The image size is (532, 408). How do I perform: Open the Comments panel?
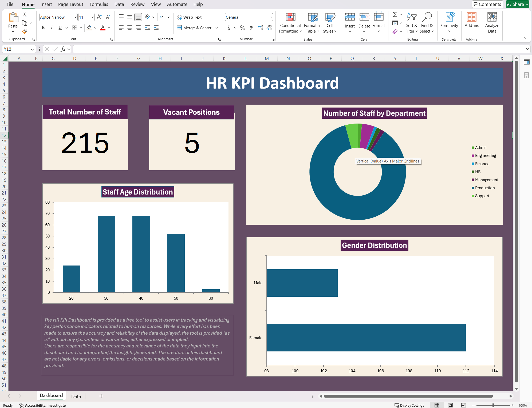[487, 4]
